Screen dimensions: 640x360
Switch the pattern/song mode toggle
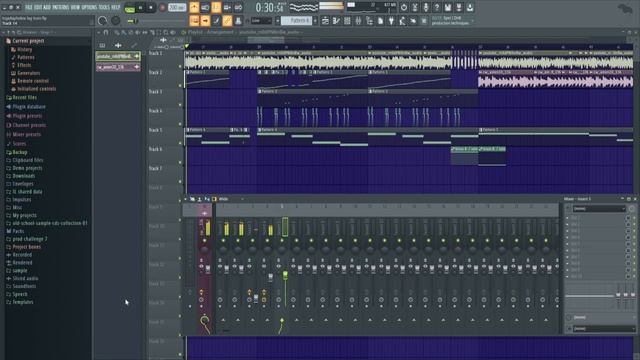pos(130,8)
